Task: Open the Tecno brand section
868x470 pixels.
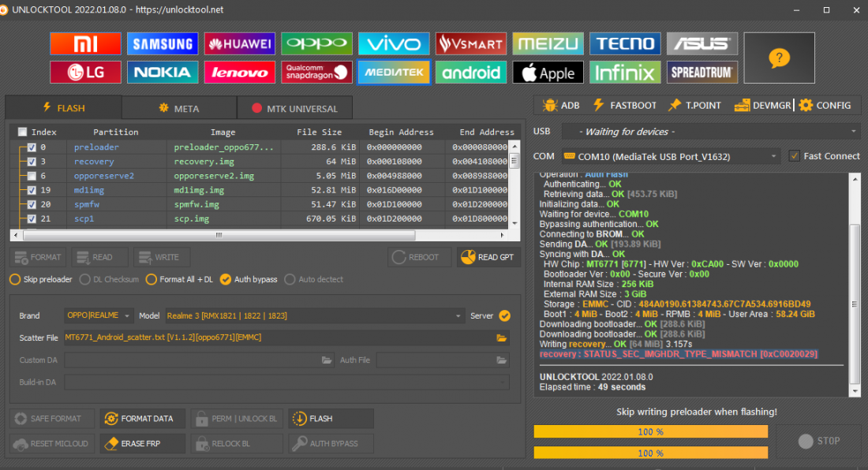Action: [x=625, y=43]
